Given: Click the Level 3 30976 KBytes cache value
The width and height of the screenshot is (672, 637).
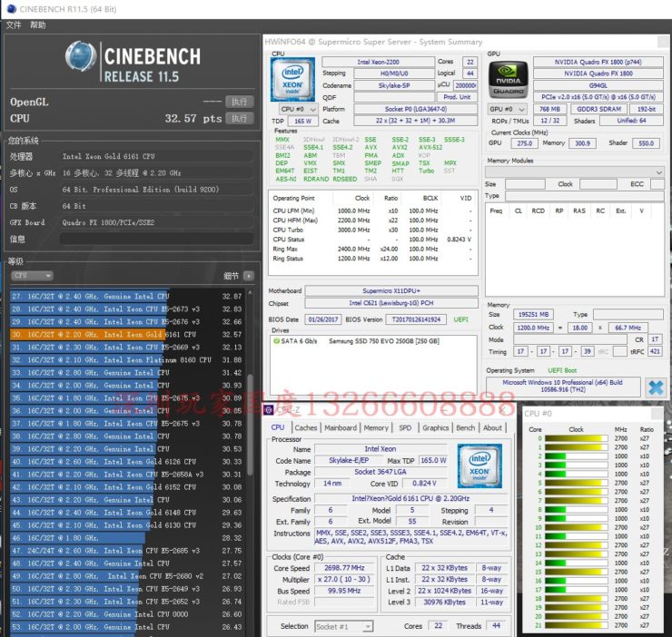Looking at the screenshot, I should [444, 602].
